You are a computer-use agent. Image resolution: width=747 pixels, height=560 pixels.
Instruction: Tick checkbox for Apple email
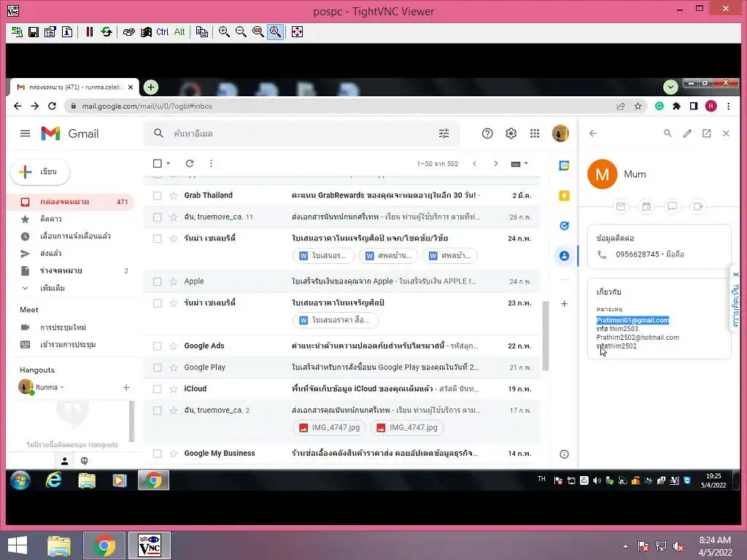tap(158, 281)
